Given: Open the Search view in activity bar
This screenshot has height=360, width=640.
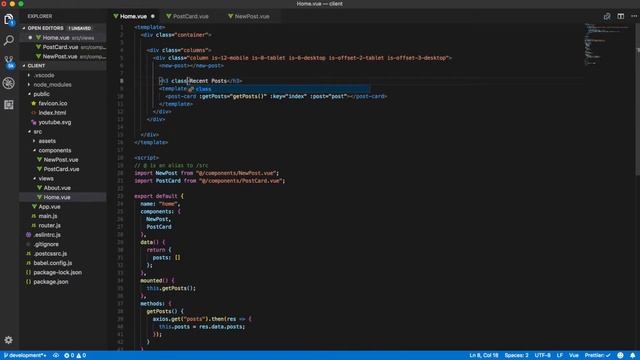Looking at the screenshot, I should coord(9,40).
